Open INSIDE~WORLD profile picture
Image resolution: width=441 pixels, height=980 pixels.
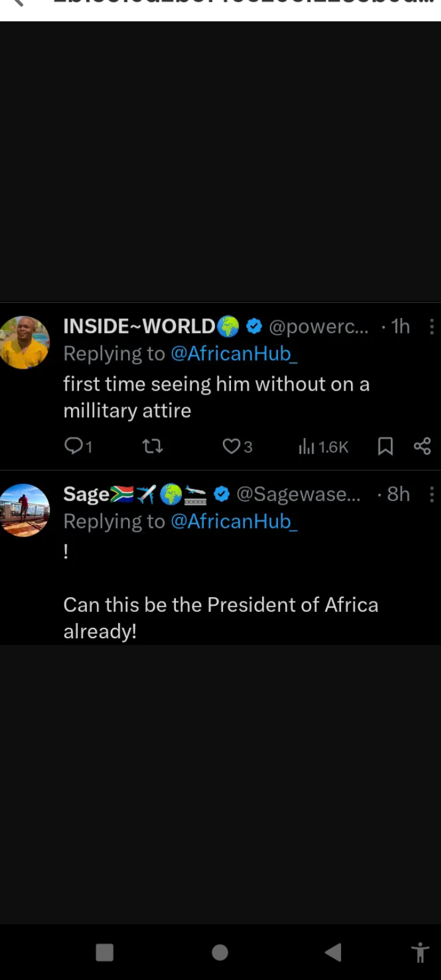coord(24,342)
